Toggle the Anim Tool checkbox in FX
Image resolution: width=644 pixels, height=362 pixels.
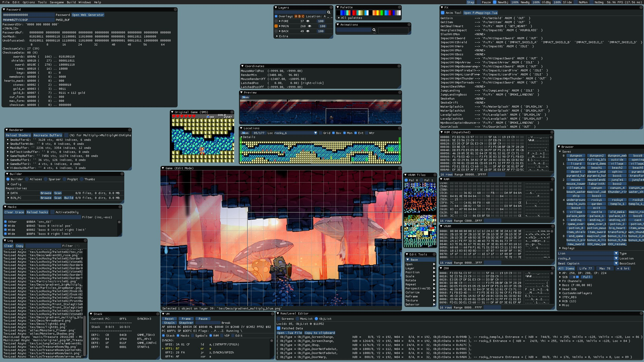tap(443, 13)
